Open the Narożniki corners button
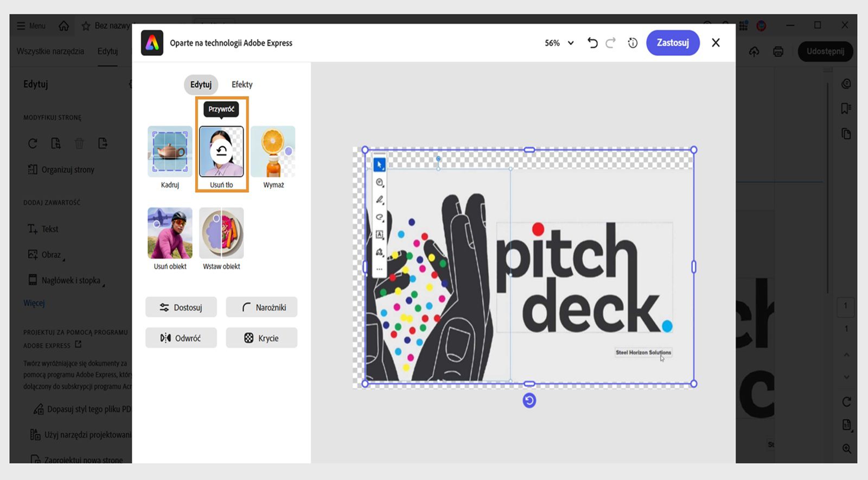 261,307
